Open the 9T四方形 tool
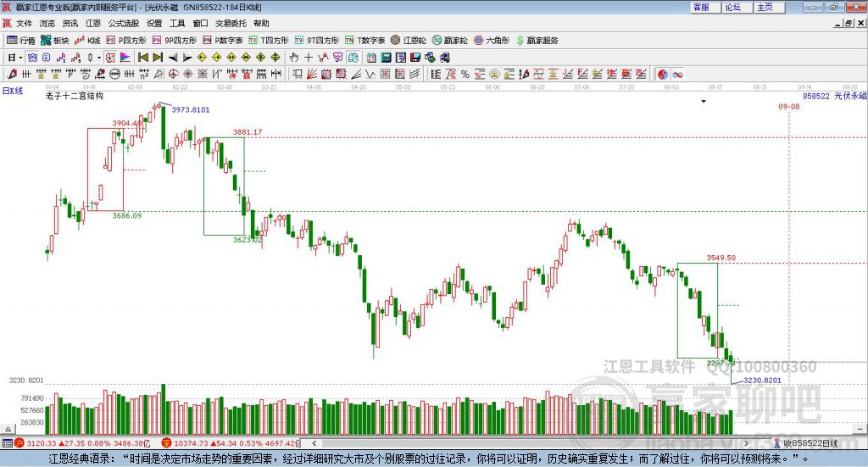Screen dimensions: 868x467 click(x=317, y=41)
